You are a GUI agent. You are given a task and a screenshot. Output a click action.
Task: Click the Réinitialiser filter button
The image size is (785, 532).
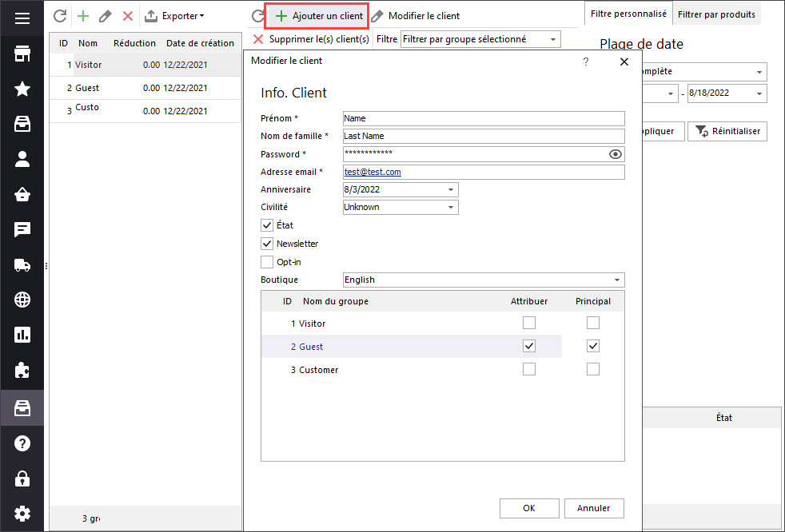click(727, 131)
